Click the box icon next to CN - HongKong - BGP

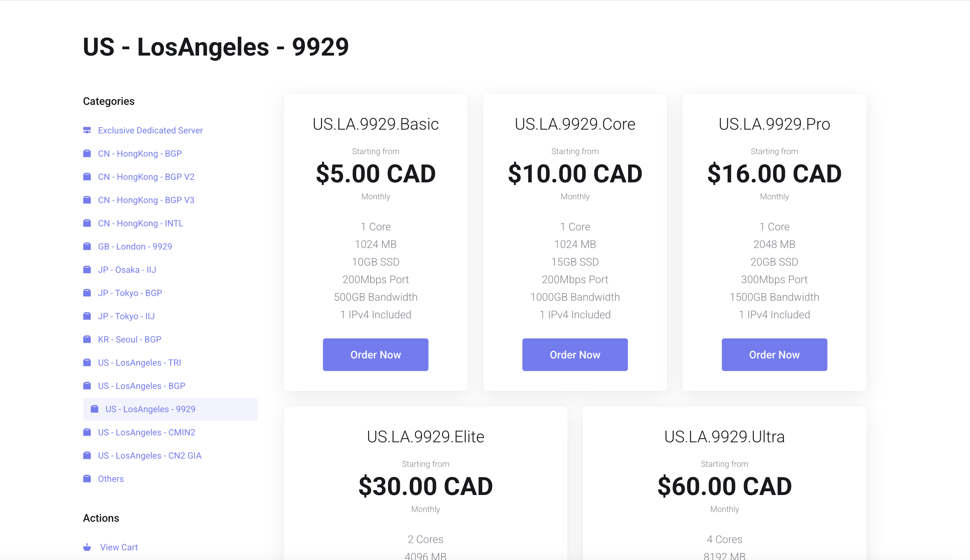(87, 153)
